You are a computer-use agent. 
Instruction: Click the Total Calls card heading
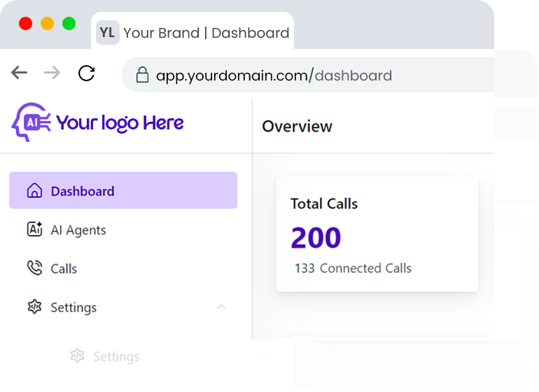324,204
